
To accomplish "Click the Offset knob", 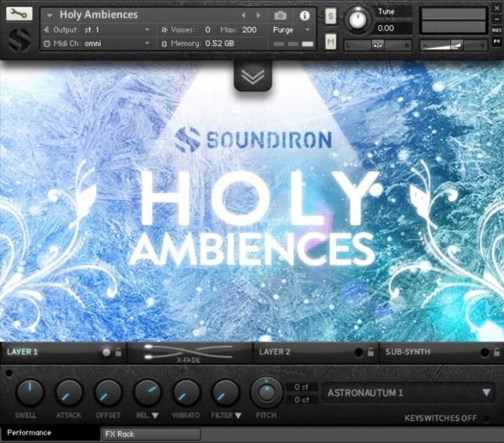I will point(108,392).
